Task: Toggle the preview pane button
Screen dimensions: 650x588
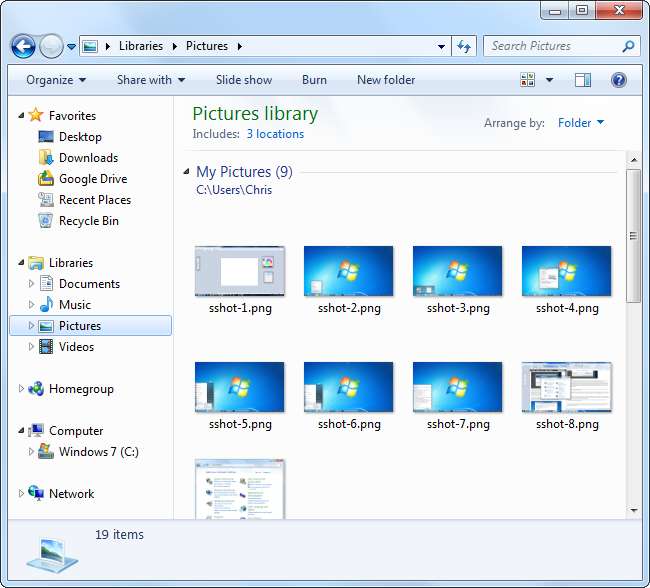Action: tap(583, 80)
